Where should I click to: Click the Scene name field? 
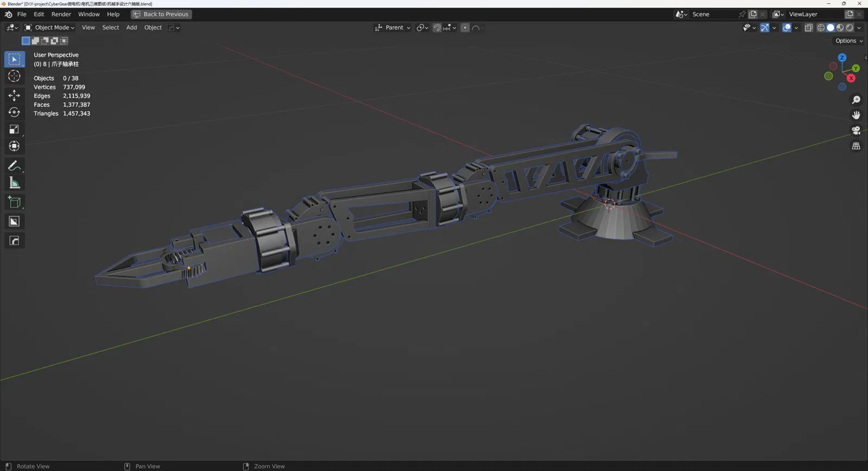(x=715, y=14)
